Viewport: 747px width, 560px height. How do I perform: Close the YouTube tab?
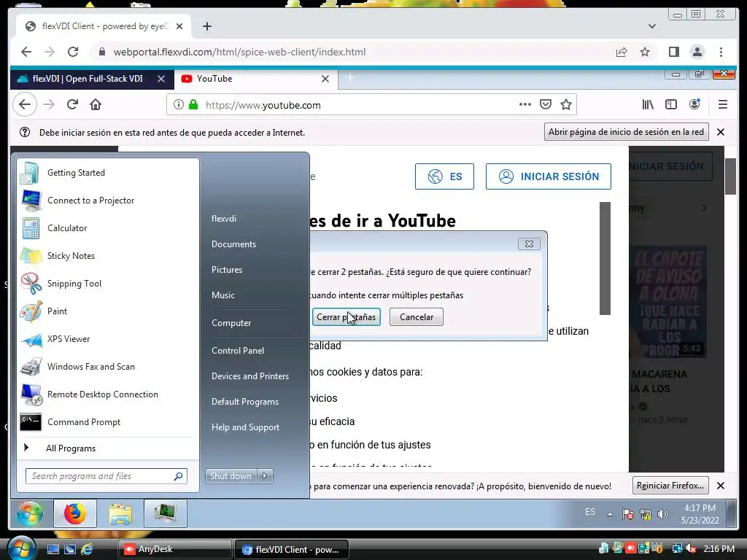[325, 79]
